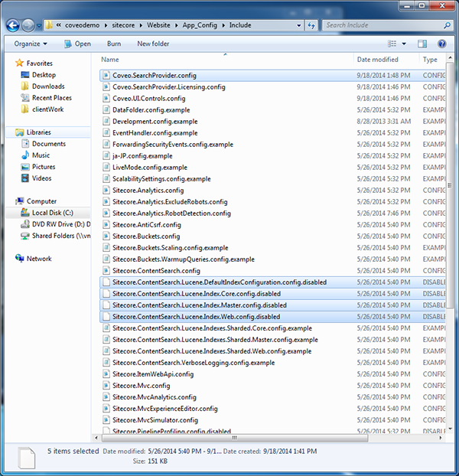Click the refresh button beside the address bar
Image resolution: width=459 pixels, height=476 pixels.
pyautogui.click(x=311, y=25)
